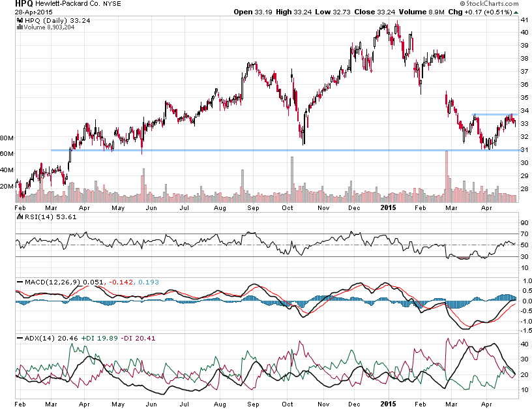
Task: Click the Jun label on bottom ADX axis
Action: click(151, 404)
